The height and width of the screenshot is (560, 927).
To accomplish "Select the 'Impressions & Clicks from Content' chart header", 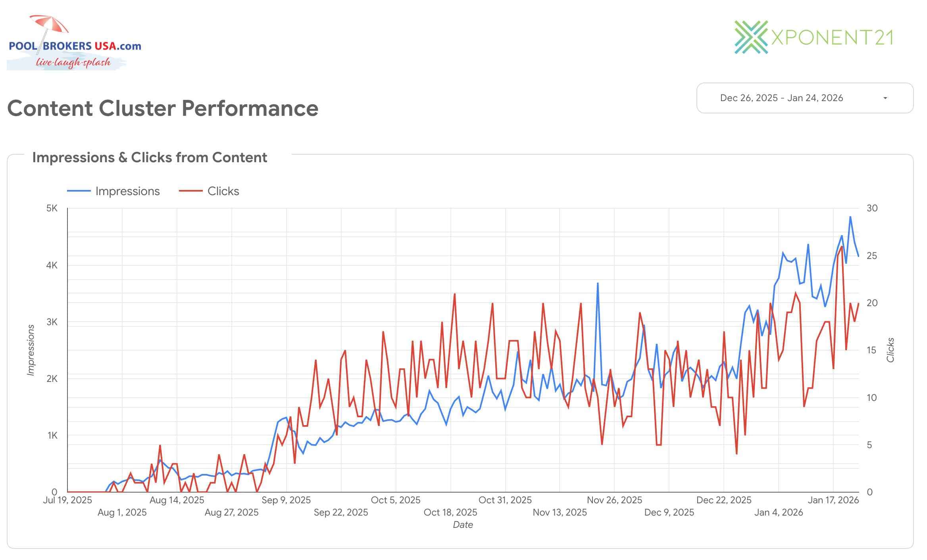I will point(150,157).
